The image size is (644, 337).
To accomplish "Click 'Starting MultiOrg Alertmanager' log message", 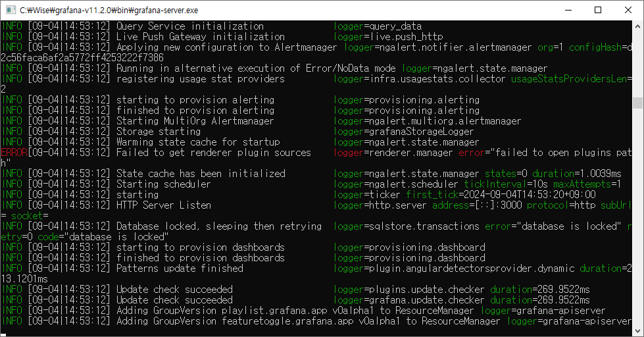I will pyautogui.click(x=195, y=121).
